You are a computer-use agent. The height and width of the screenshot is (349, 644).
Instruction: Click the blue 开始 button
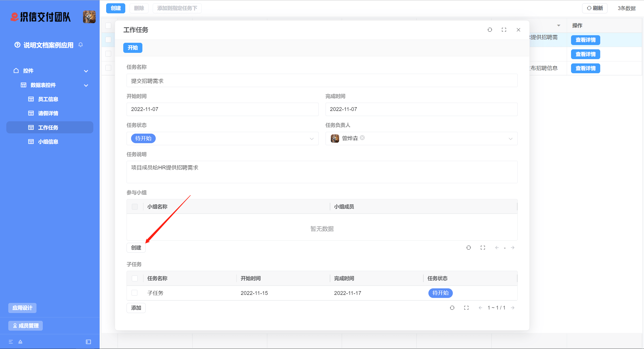tap(133, 48)
